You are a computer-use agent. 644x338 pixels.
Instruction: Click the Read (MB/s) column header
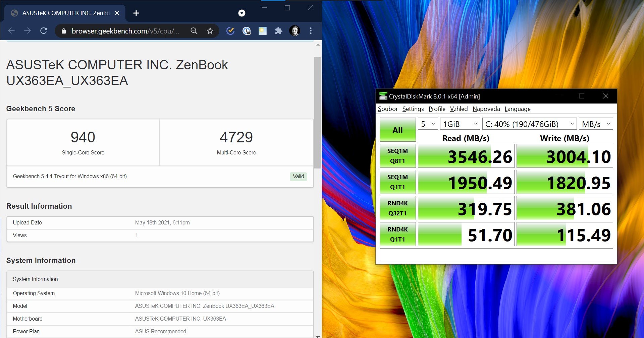466,138
